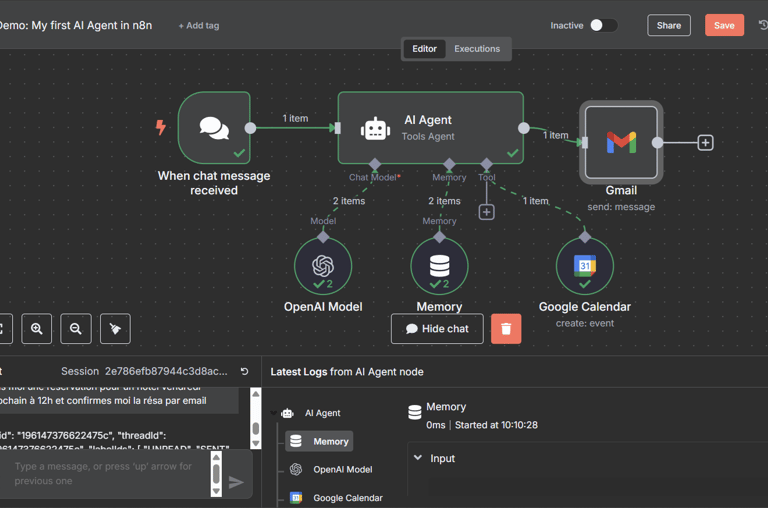Viewport: 768px width, 508px height.
Task: Click scroll-up arrow of chat messages scrollbar
Action: [x=256, y=393]
